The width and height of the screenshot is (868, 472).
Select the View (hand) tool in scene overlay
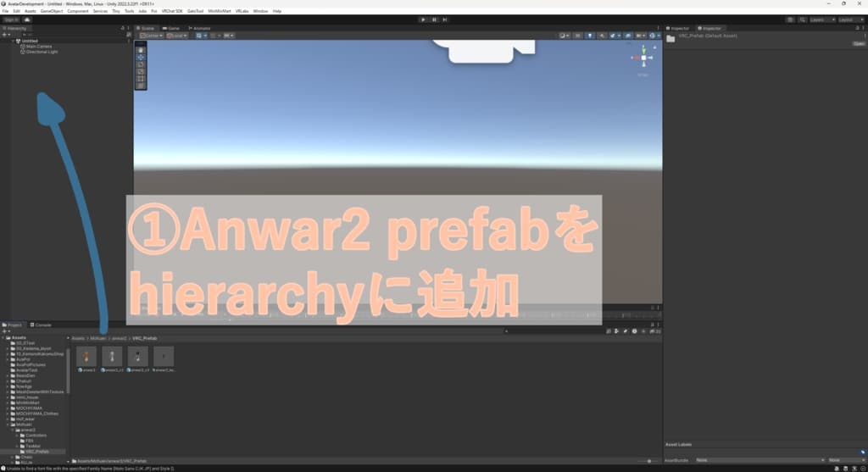(x=140, y=50)
